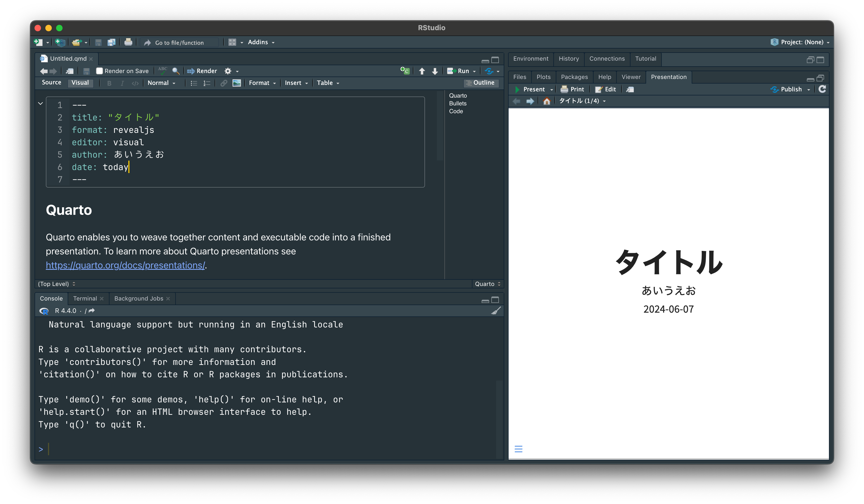Click the bulleted list icon
Image resolution: width=864 pixels, height=504 pixels.
coord(194,83)
